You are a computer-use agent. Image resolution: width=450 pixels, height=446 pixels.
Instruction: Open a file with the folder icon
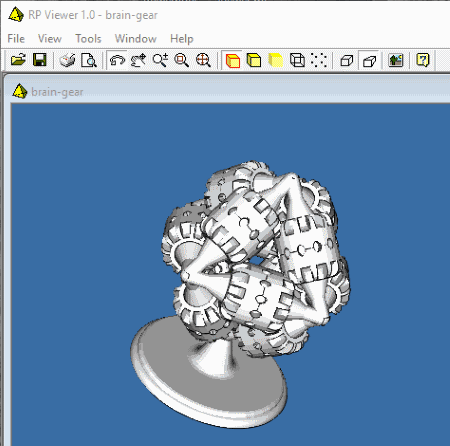point(18,60)
